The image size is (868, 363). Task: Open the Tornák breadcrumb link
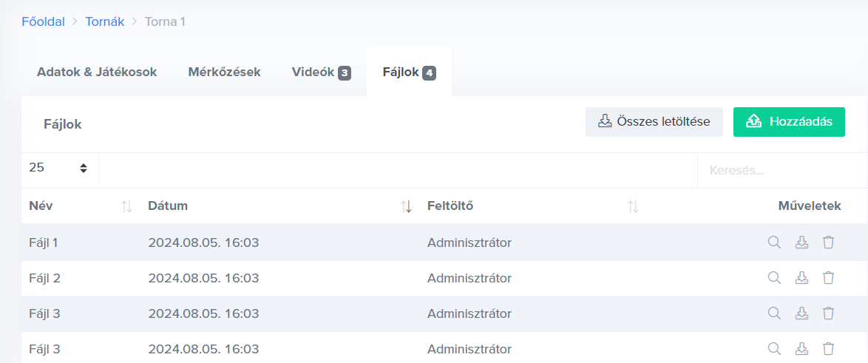(104, 21)
